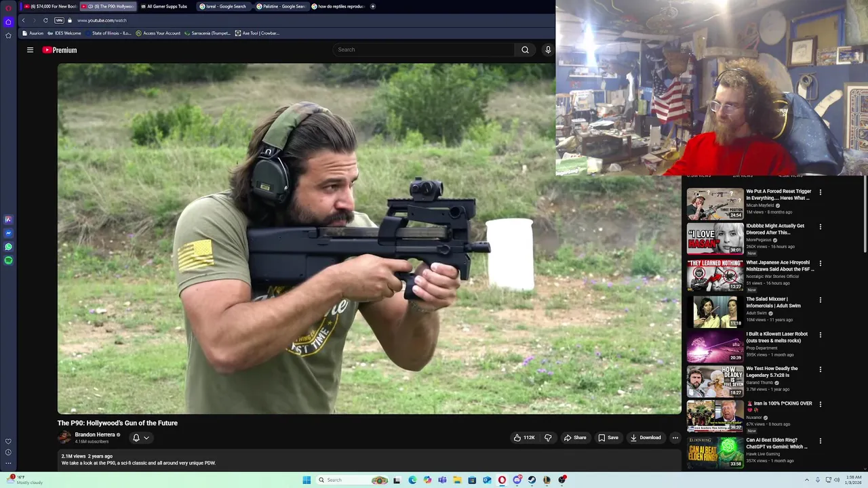This screenshot has width=868, height=488.
Task: Dislike the video with thumbs-down icon
Action: pyautogui.click(x=548, y=438)
